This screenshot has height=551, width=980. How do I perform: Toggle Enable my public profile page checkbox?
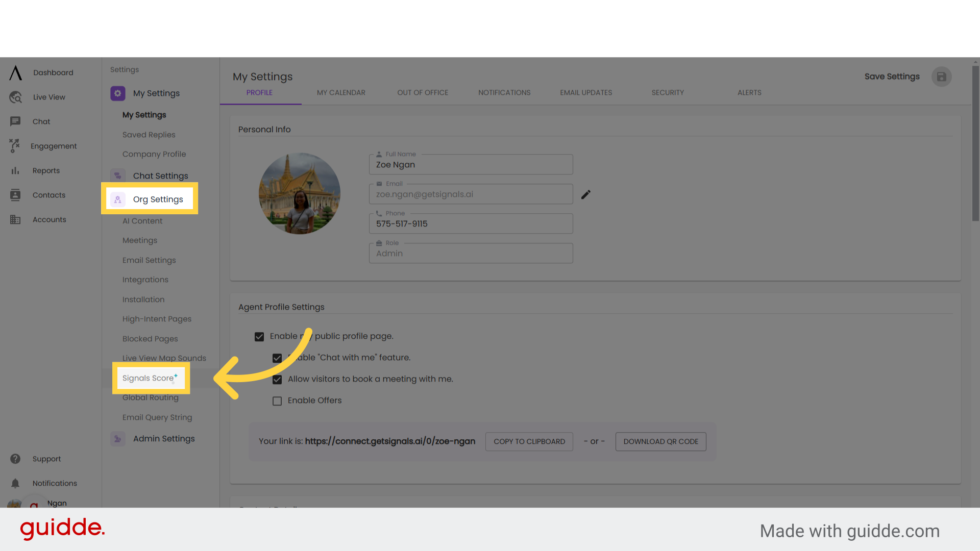(259, 337)
